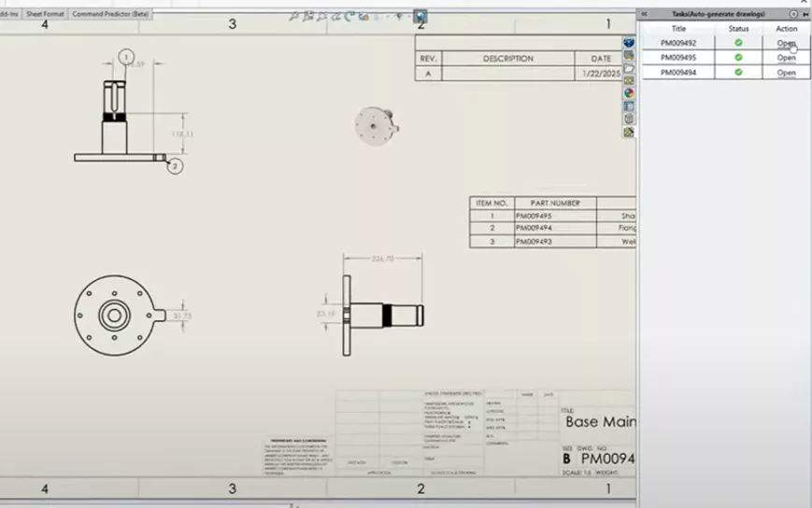812x508 pixels.
Task: Select the isometric view of the assembly
Action: tap(376, 121)
